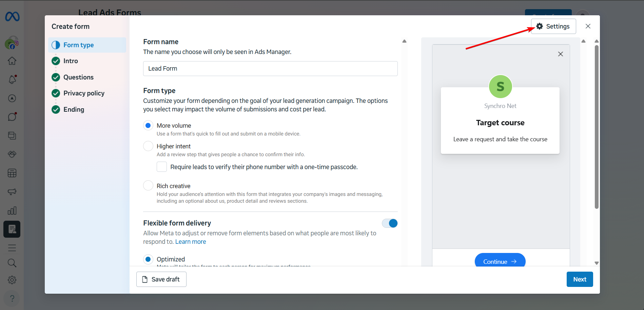Viewport: 644px width, 310px height.
Task: Open the Meta logo menu
Action: (12, 16)
